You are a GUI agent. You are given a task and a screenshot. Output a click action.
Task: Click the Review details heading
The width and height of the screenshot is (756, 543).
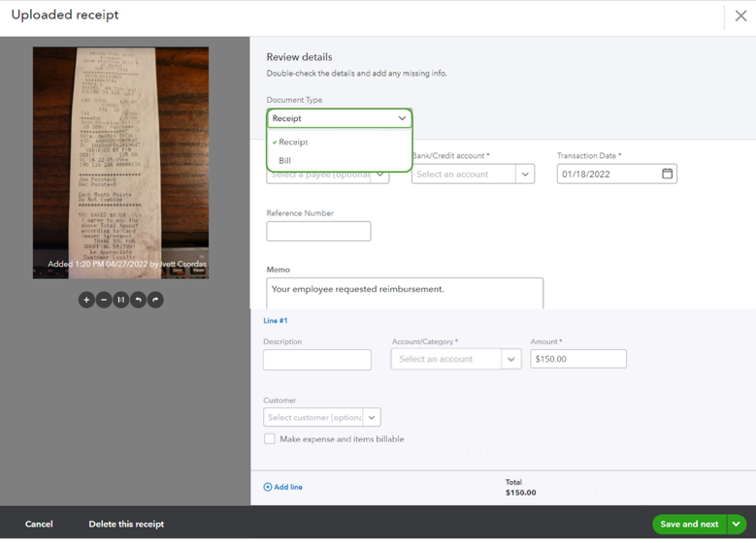pos(300,57)
